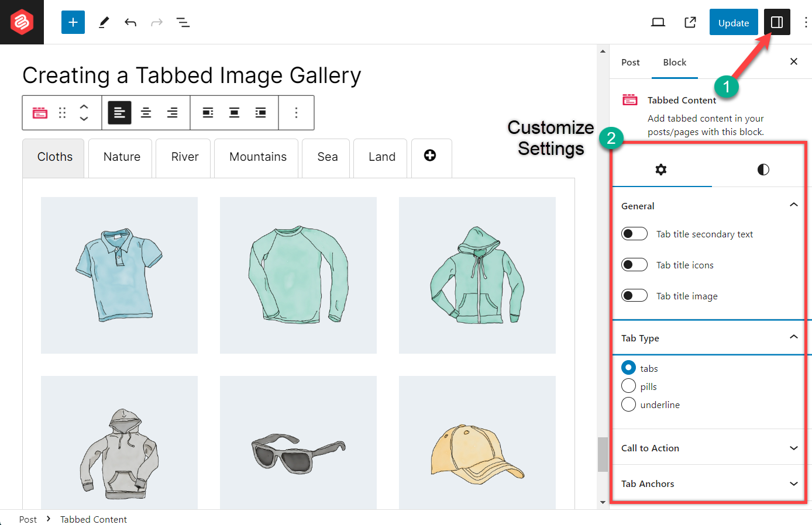Viewport: 812px width, 525px height.
Task: Collapse the General settings section
Action: [794, 205]
